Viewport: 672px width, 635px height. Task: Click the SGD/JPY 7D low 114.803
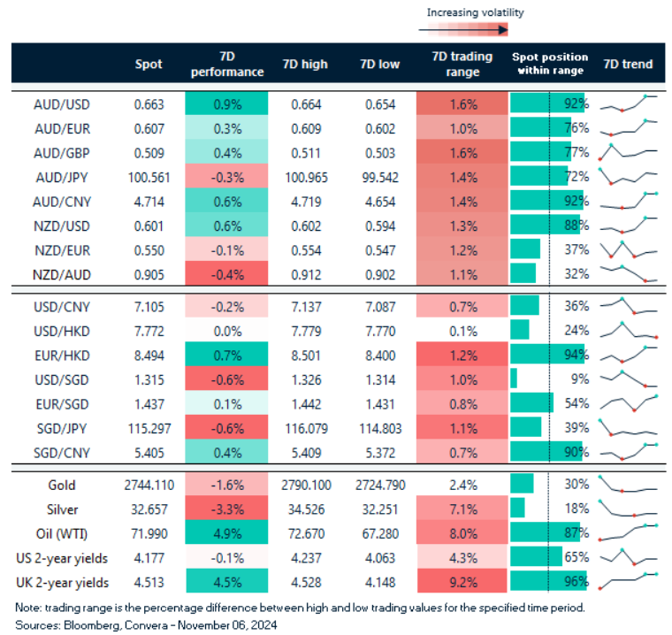380,429
